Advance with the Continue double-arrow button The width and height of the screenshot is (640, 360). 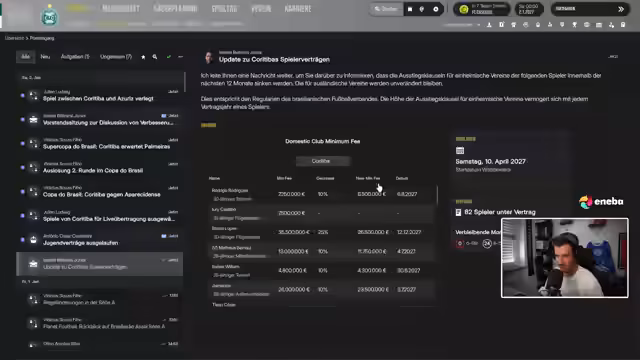(x=620, y=9)
